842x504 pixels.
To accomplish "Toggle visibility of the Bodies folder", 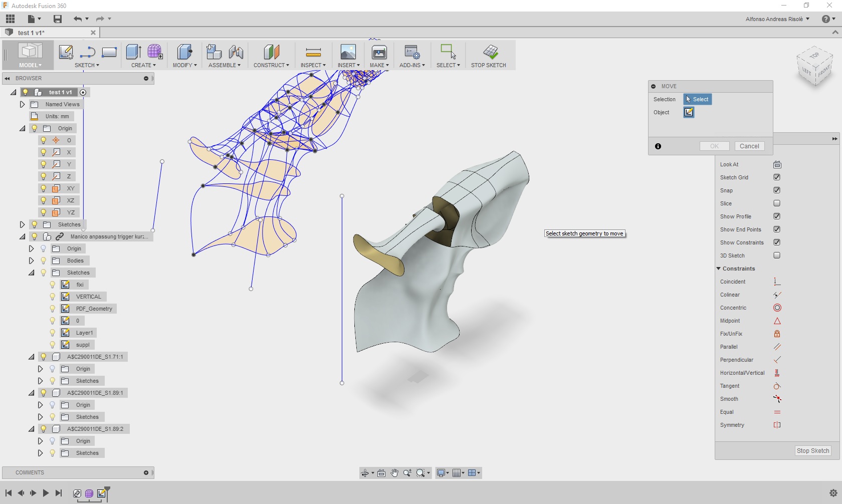I will [x=44, y=261].
